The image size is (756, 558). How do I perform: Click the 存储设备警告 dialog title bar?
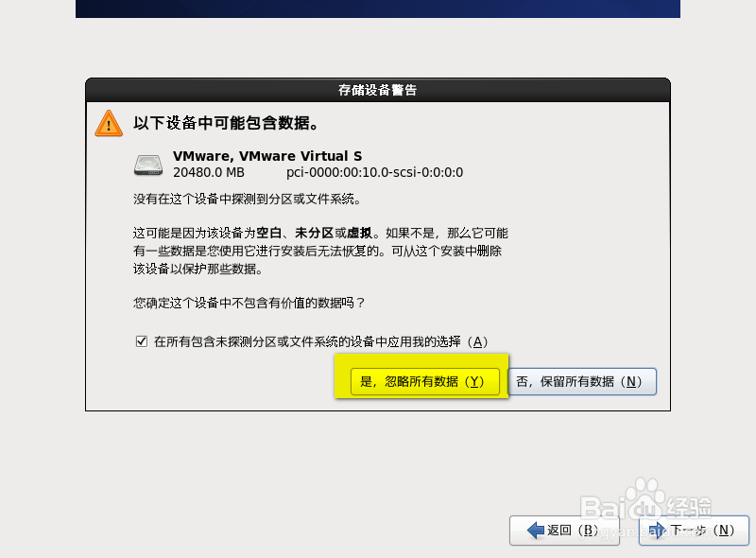coord(378,90)
